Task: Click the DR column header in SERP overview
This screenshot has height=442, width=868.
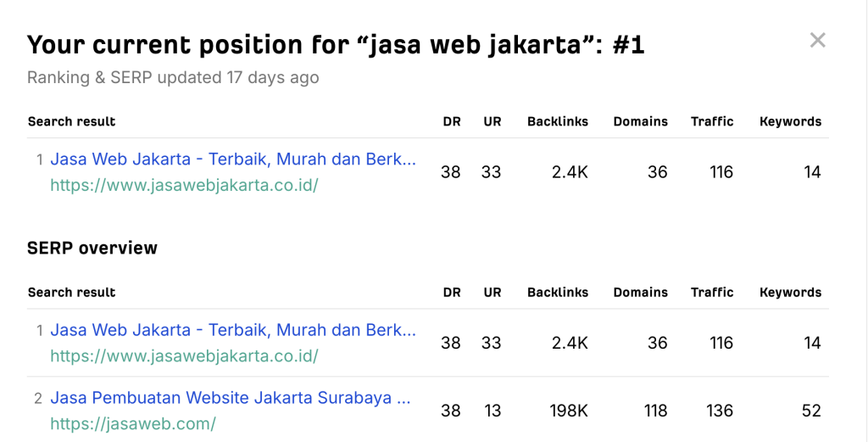Action: tap(452, 293)
